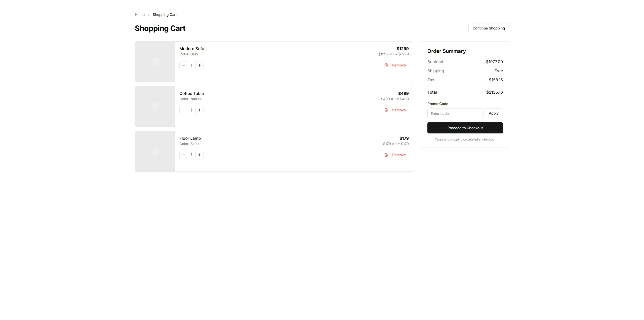Screen dimensions: 644x320
Task: Click the Modern Sofa product name
Action: (x=192, y=49)
